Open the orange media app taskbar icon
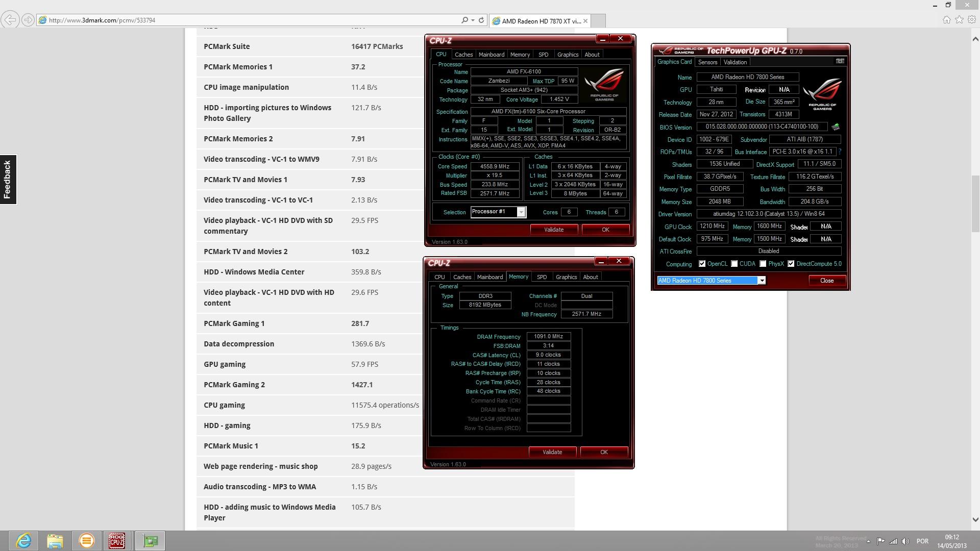The height and width of the screenshot is (551, 980). click(x=86, y=541)
